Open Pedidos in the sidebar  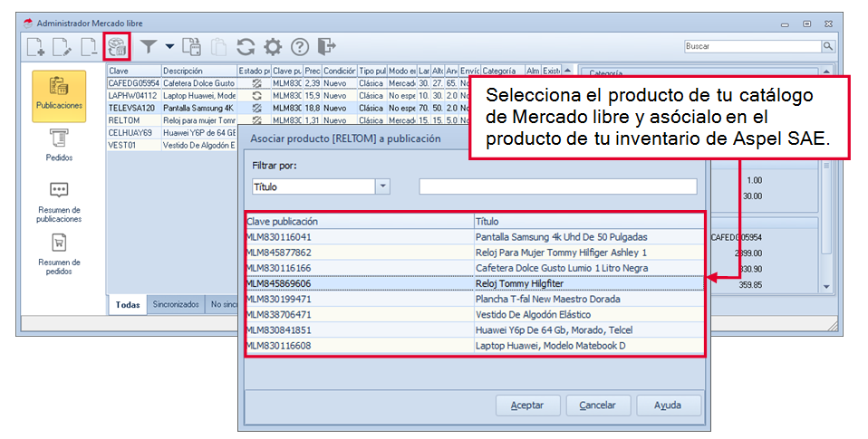59,145
